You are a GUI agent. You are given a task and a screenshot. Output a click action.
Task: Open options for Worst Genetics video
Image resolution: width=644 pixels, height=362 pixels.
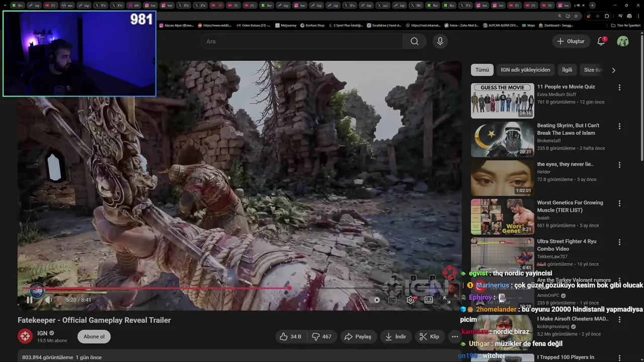click(x=619, y=204)
